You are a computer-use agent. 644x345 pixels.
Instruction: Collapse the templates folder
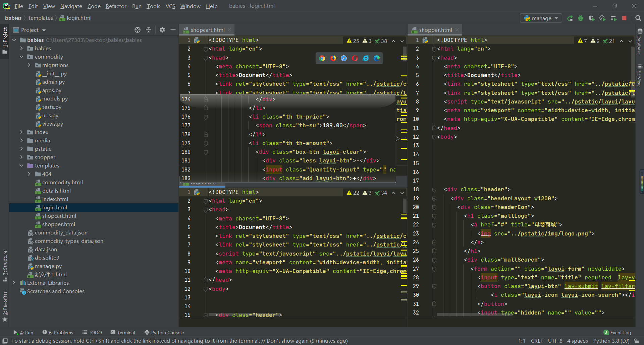(22, 165)
